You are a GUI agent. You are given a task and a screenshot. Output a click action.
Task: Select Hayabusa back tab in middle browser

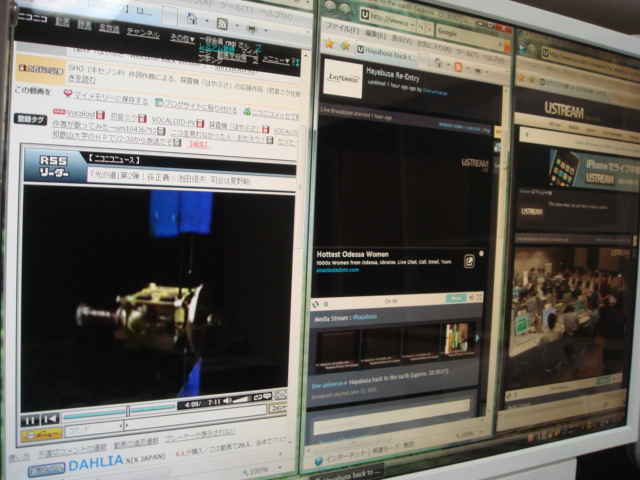(x=387, y=53)
